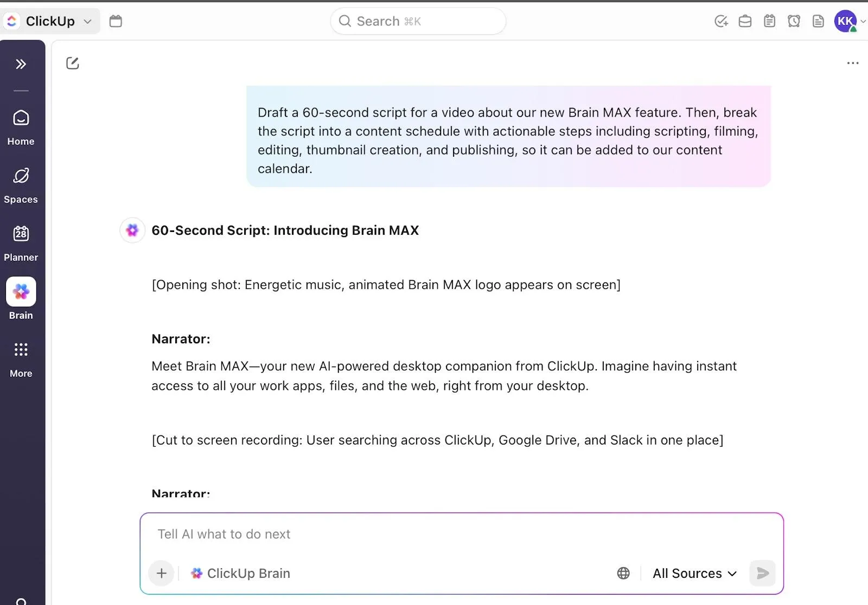Screen dimensions: 868x605
Task: Toggle the web search globe icon
Action: click(623, 573)
